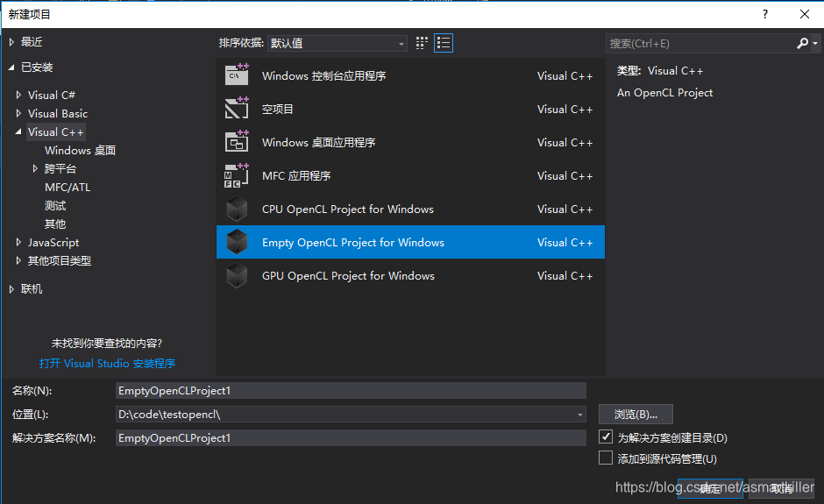
Task: Click the CPU OpenCL Project cube icon
Action: pos(237,209)
